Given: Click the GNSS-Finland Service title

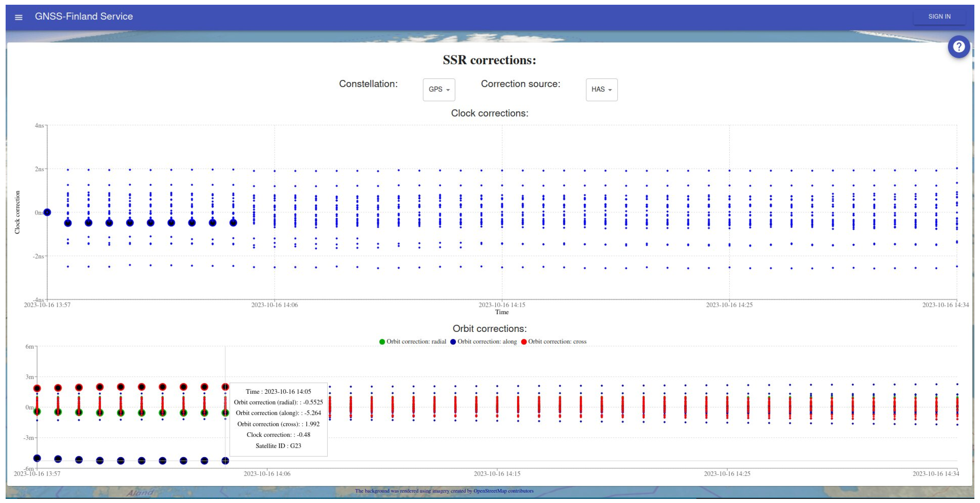Looking at the screenshot, I should pyautogui.click(x=84, y=16).
